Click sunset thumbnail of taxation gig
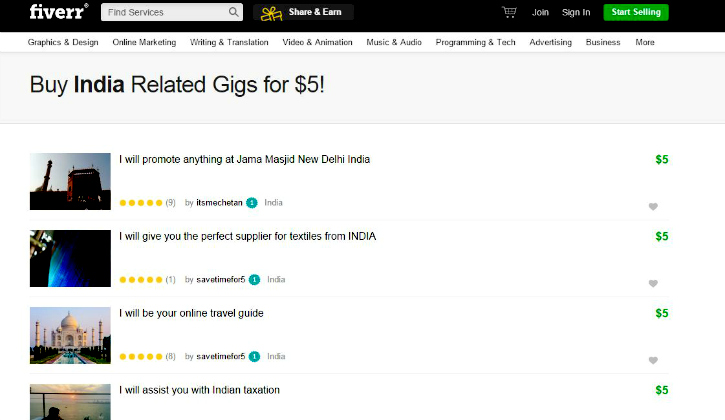 coord(70,402)
